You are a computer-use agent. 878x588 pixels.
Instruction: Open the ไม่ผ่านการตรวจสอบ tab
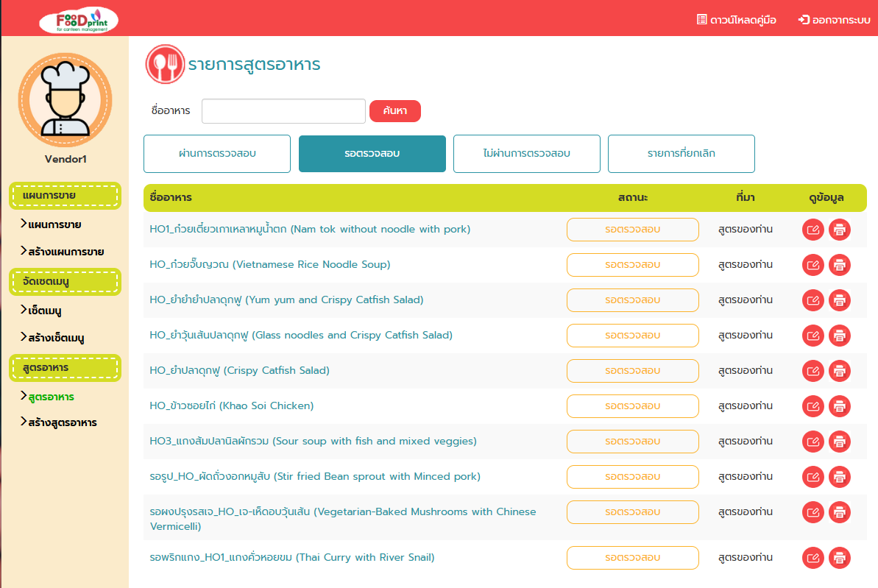pos(527,154)
